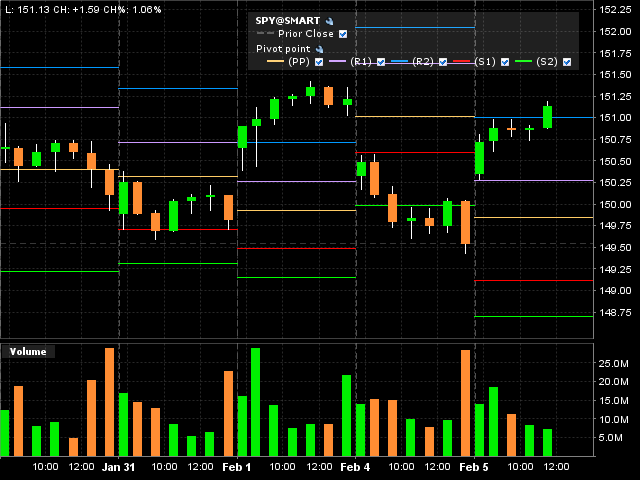Image resolution: width=640 pixels, height=480 pixels.
Task: Click the 152.25 price axis label
Action: [616, 10]
